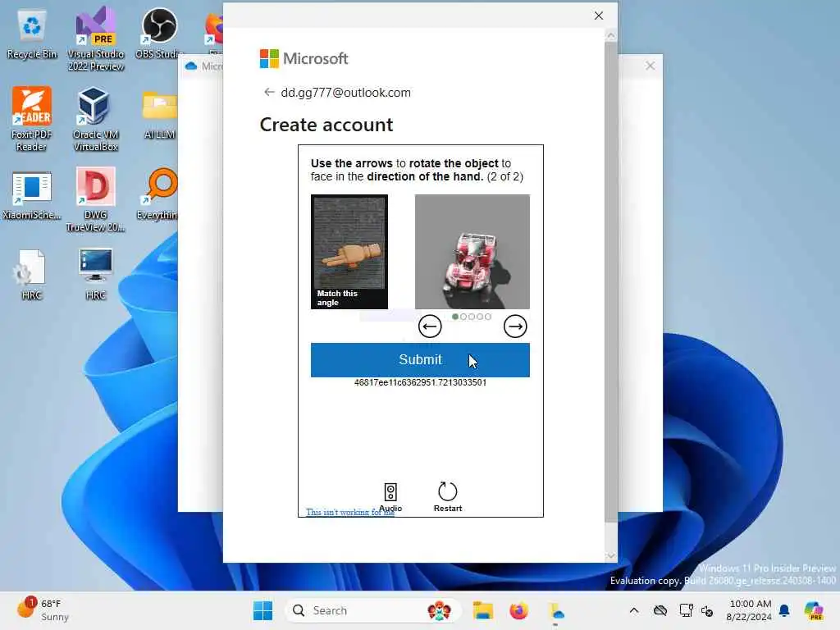This screenshot has height=630, width=840.
Task: Click the Audio challenge icon
Action: pyautogui.click(x=390, y=492)
